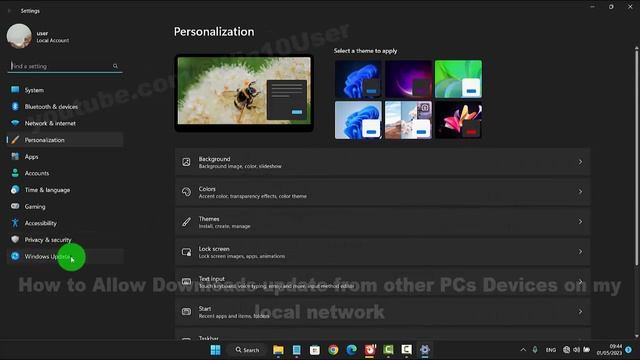Apply the purple glow dark theme
This screenshot has height=360, width=640.
click(x=408, y=79)
